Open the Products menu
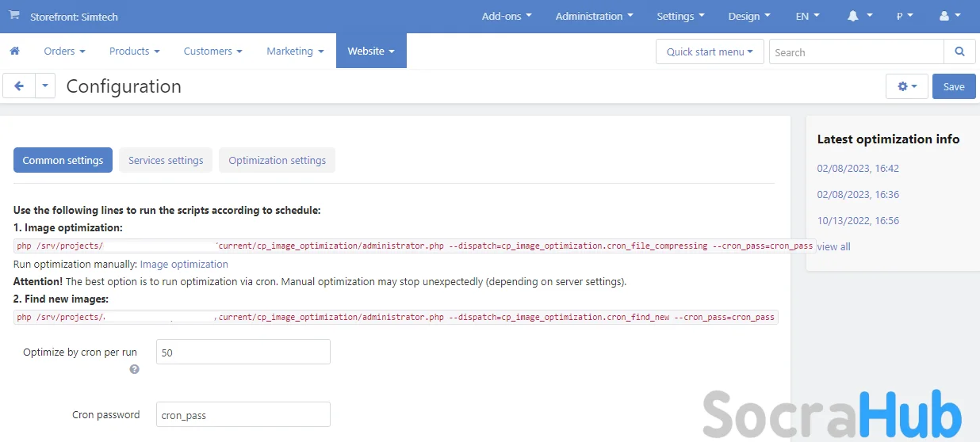Viewport: 980px width, 442px height. pyautogui.click(x=134, y=51)
